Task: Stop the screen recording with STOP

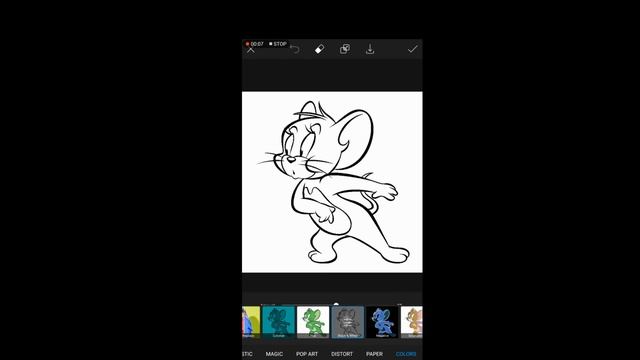Action: click(x=278, y=44)
